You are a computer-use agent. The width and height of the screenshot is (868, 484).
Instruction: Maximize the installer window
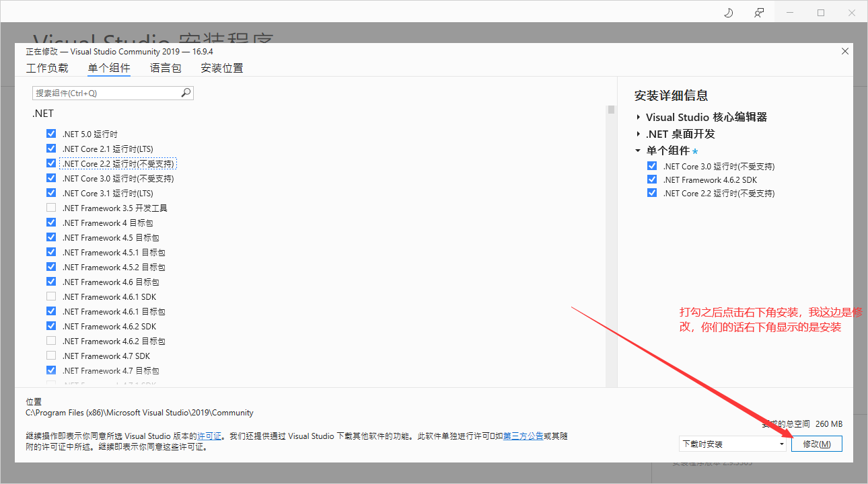tap(821, 13)
